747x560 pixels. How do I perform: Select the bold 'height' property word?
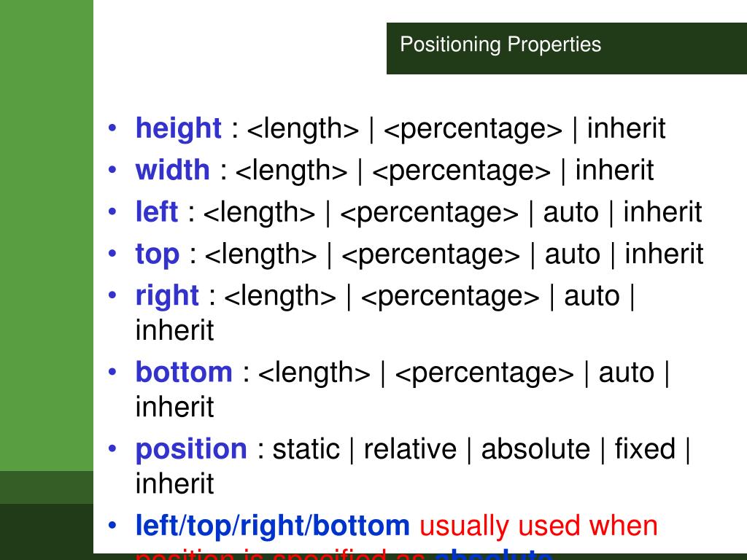click(x=178, y=128)
